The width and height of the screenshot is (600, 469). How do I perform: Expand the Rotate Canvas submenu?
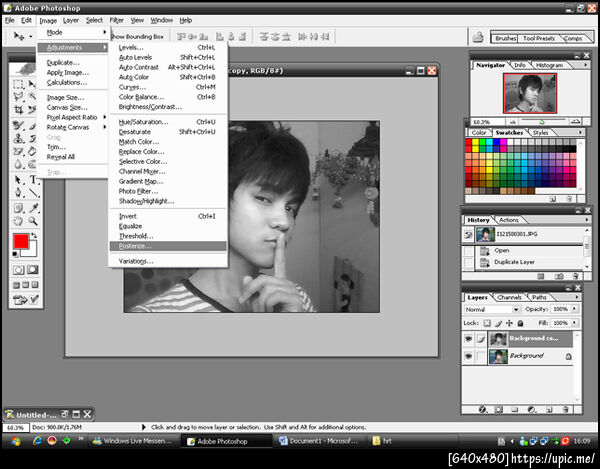pyautogui.click(x=73, y=127)
